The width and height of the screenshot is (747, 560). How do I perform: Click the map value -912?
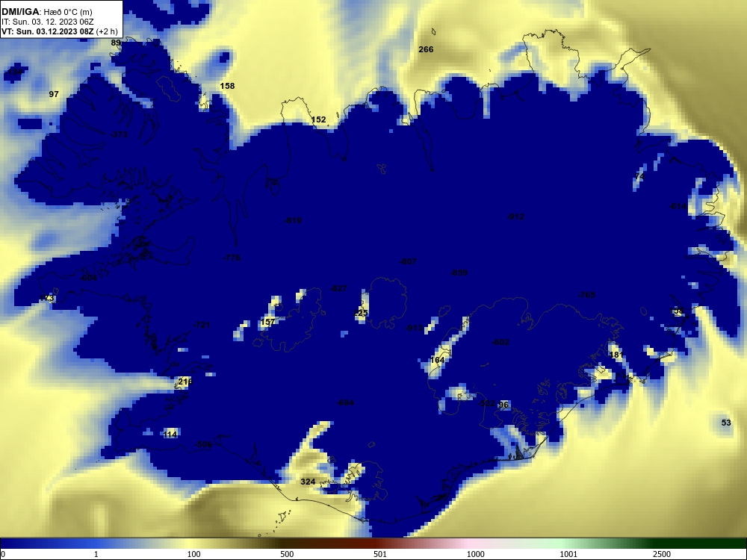515,217
